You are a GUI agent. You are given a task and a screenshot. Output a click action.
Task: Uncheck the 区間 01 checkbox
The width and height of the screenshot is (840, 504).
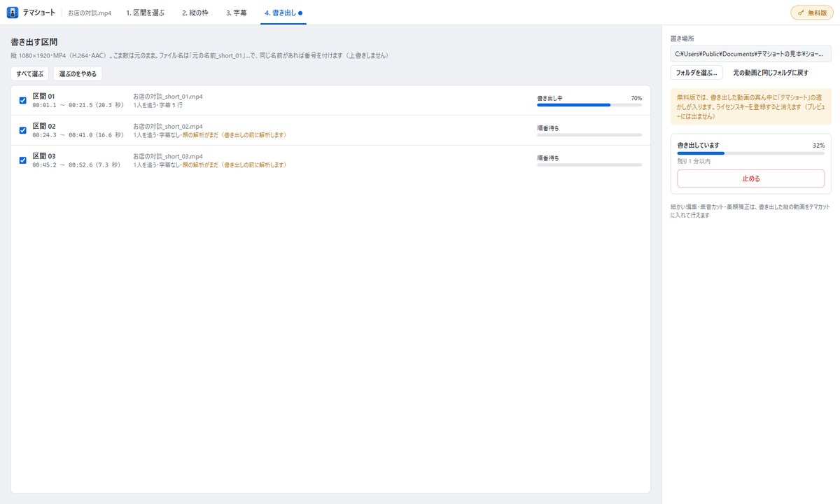pyautogui.click(x=22, y=100)
